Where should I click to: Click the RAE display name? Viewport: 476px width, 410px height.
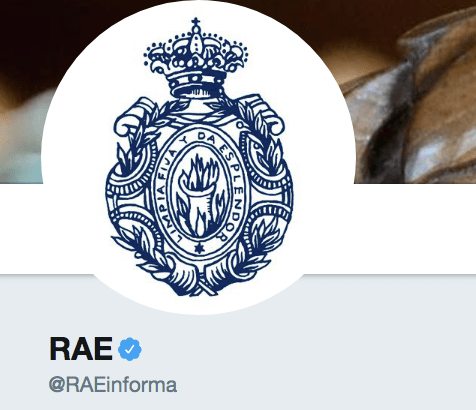(81, 349)
